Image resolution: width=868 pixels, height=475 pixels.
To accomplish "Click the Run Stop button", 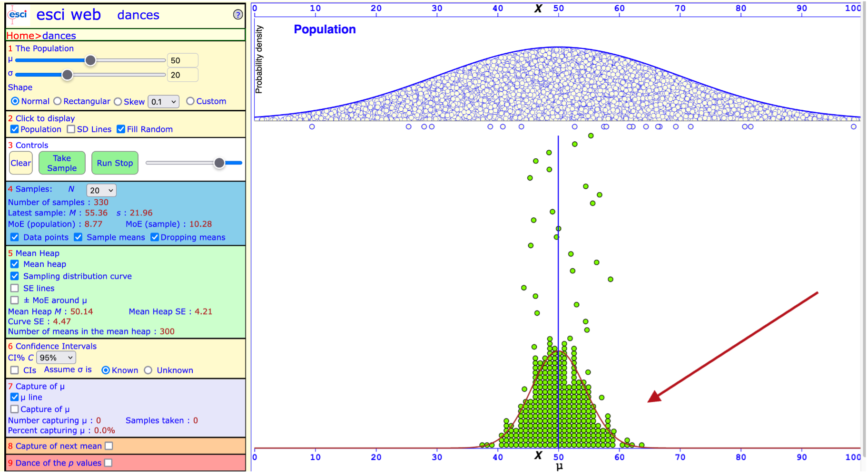I will tap(115, 163).
